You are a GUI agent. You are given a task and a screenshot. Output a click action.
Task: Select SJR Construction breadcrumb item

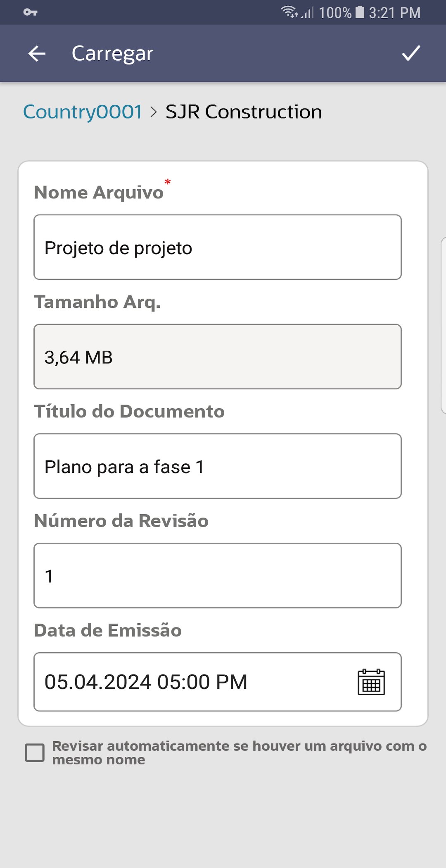pyautogui.click(x=244, y=112)
